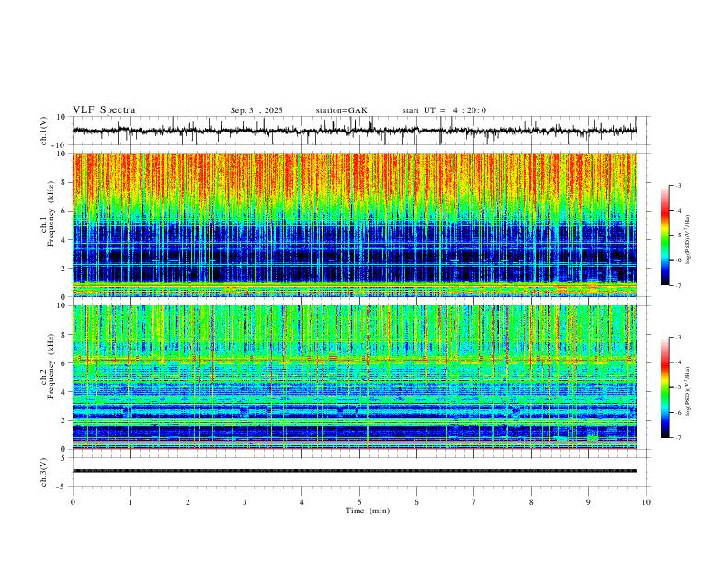Click ch.1 frequency axis tick "4"
Image resolution: width=728 pixels, height=563 pixels.
(x=63, y=240)
